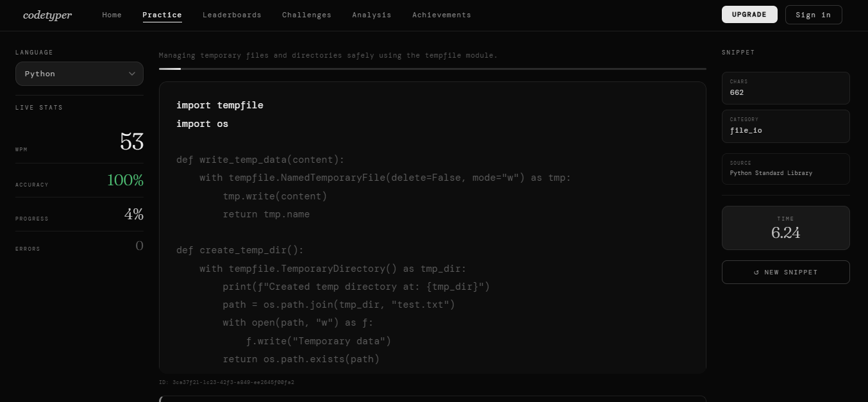Click the 'def create_temp_dir():' line
The height and width of the screenshot is (402, 868).
240,250
